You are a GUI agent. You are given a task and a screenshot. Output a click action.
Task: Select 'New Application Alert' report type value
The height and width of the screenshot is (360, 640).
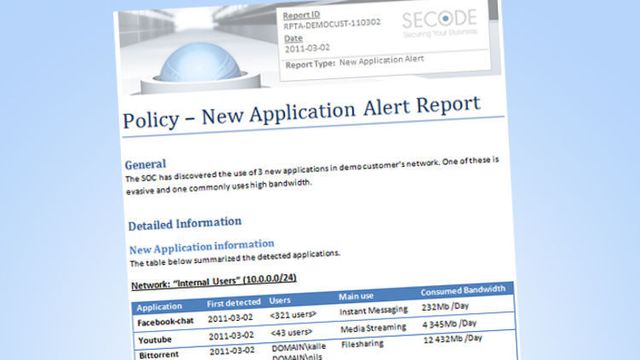382,60
